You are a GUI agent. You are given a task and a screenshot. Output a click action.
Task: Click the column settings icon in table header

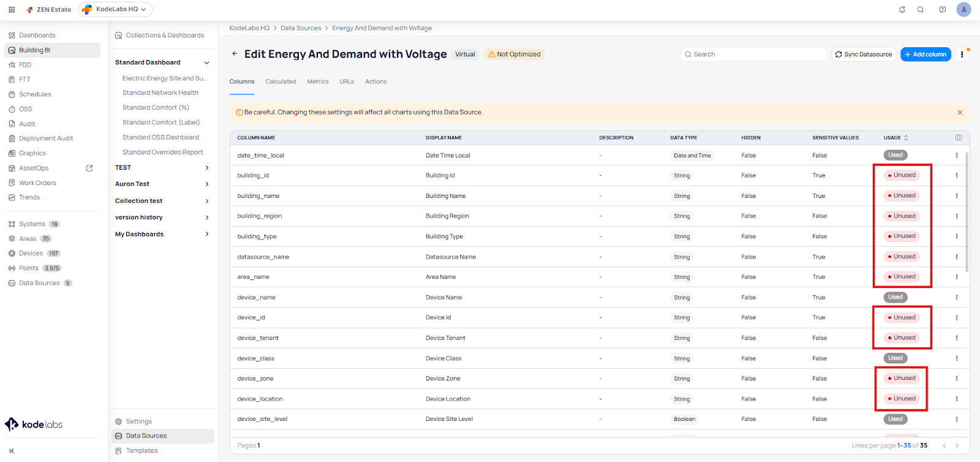click(959, 138)
